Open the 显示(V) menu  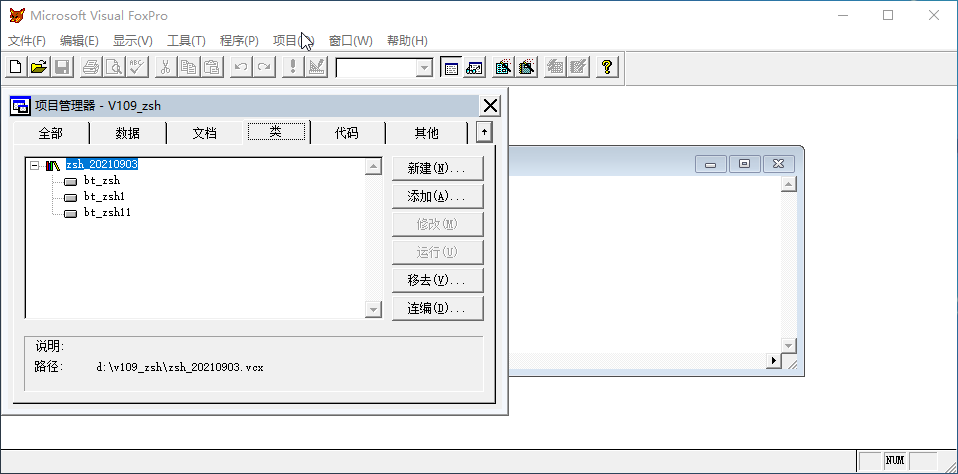pyautogui.click(x=133, y=41)
